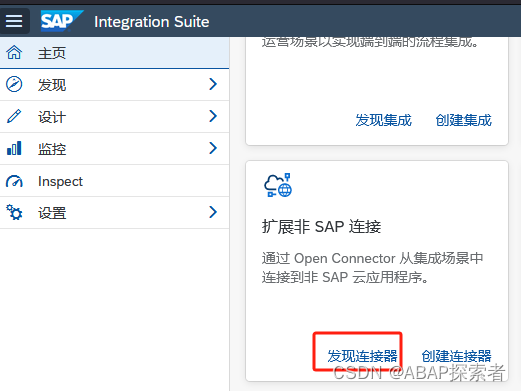
Task: Click the cloud connector icon on the card
Action: coord(278,185)
